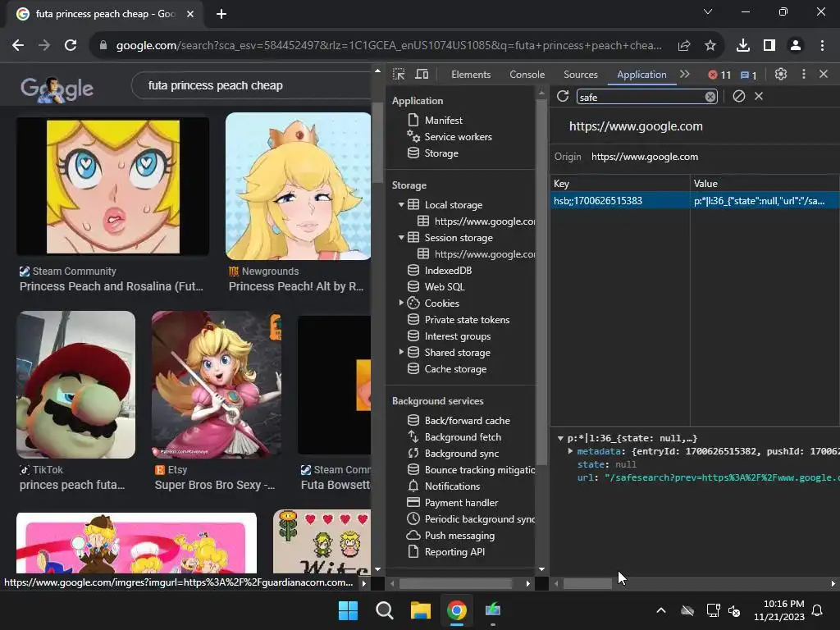
Task: Open Windows Start menu
Action: 348,610
